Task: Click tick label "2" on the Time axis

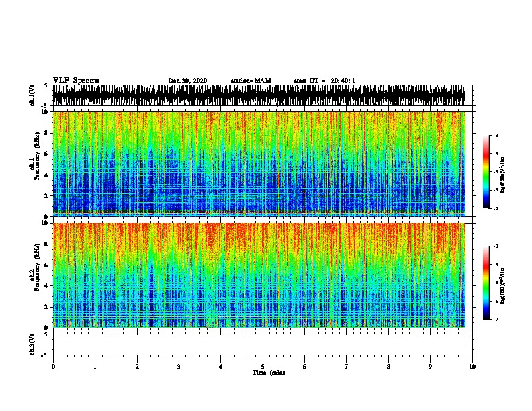Action: tap(137, 367)
